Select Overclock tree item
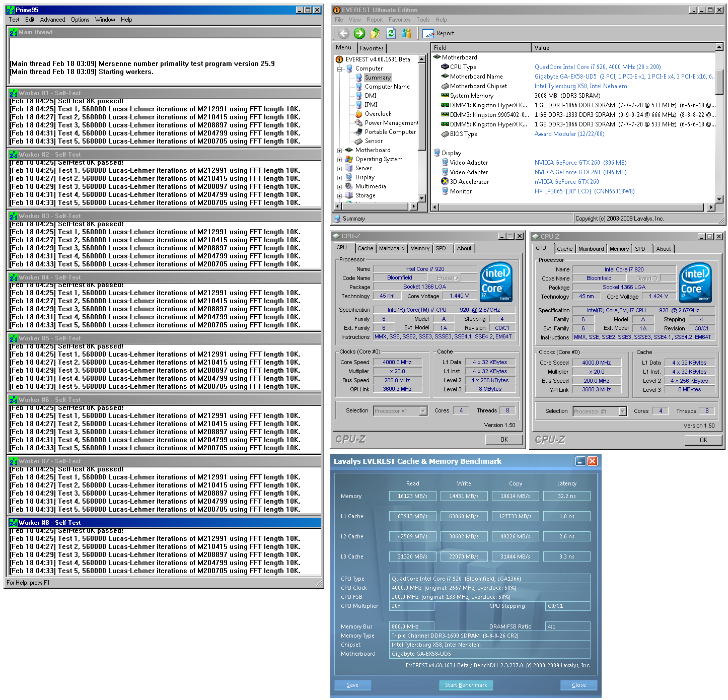Viewport: 728px width, 700px height. tap(378, 114)
